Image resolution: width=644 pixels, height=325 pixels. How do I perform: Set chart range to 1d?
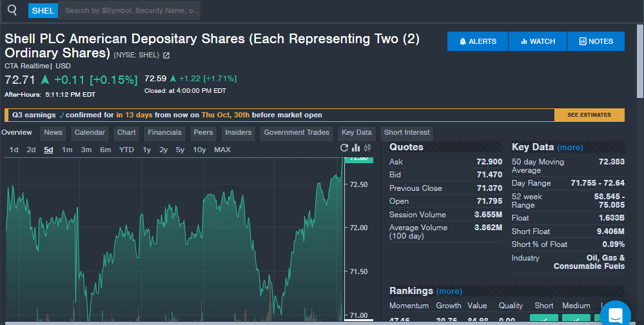14,150
